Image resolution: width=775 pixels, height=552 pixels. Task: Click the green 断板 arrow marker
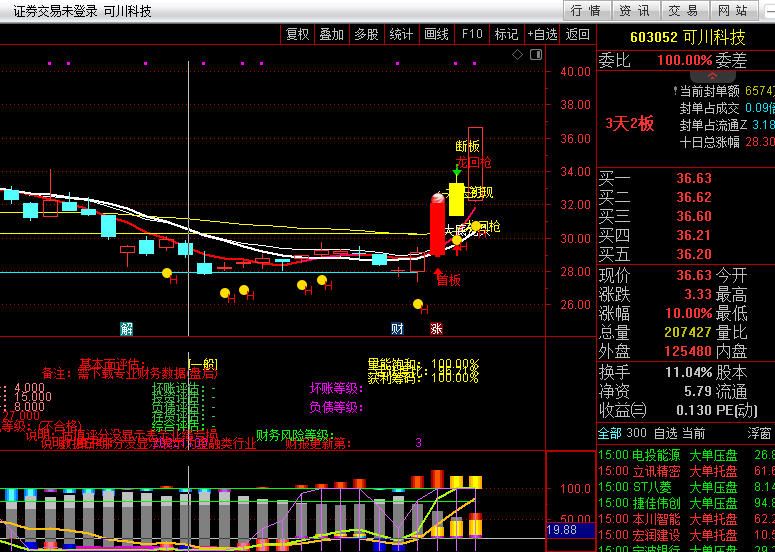pos(456,172)
